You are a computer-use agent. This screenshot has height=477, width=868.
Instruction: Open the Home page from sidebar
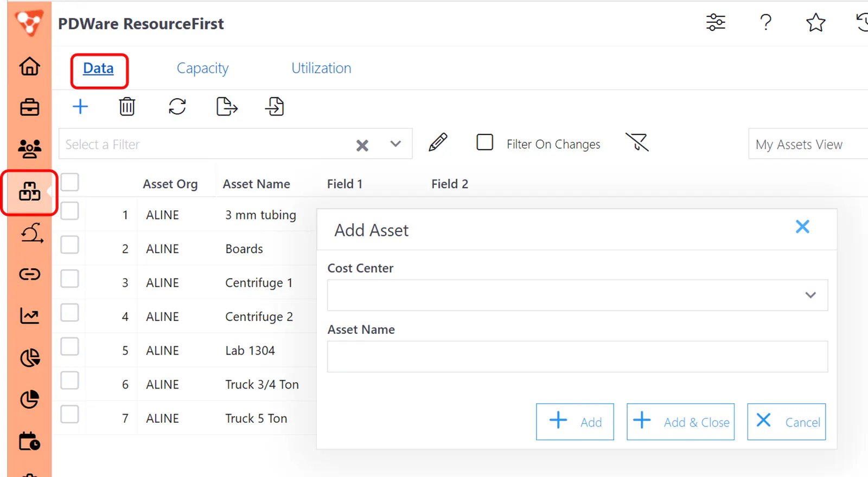[x=29, y=66]
